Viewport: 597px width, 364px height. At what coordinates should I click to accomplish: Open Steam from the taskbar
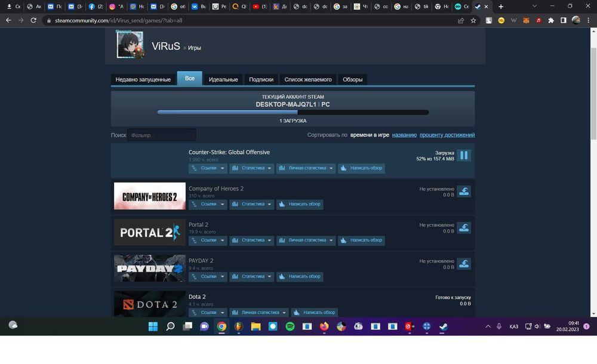[x=444, y=326]
